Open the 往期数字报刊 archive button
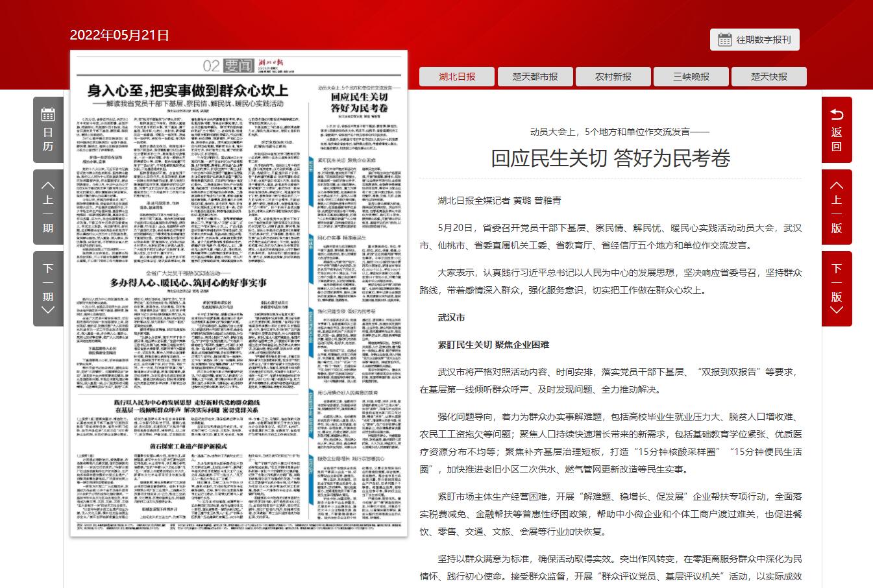 [754, 40]
